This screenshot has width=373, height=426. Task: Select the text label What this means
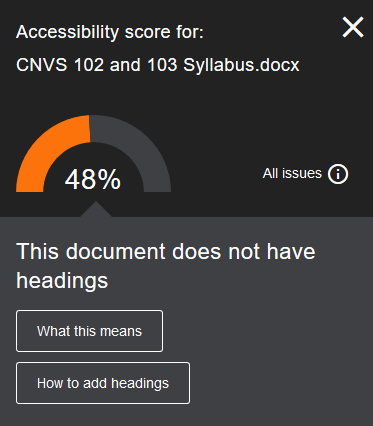click(x=89, y=331)
